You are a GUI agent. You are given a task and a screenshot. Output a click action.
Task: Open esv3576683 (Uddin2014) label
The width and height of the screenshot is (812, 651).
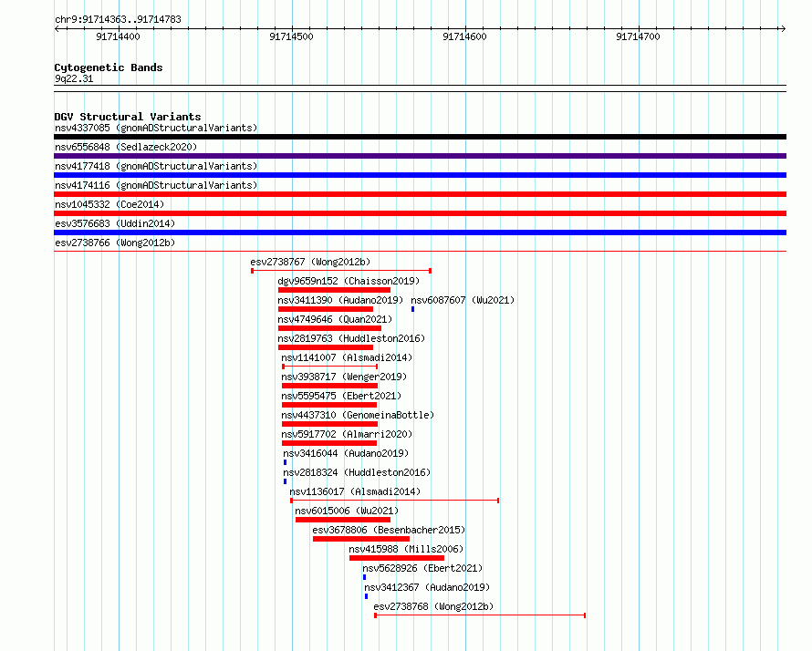point(115,223)
